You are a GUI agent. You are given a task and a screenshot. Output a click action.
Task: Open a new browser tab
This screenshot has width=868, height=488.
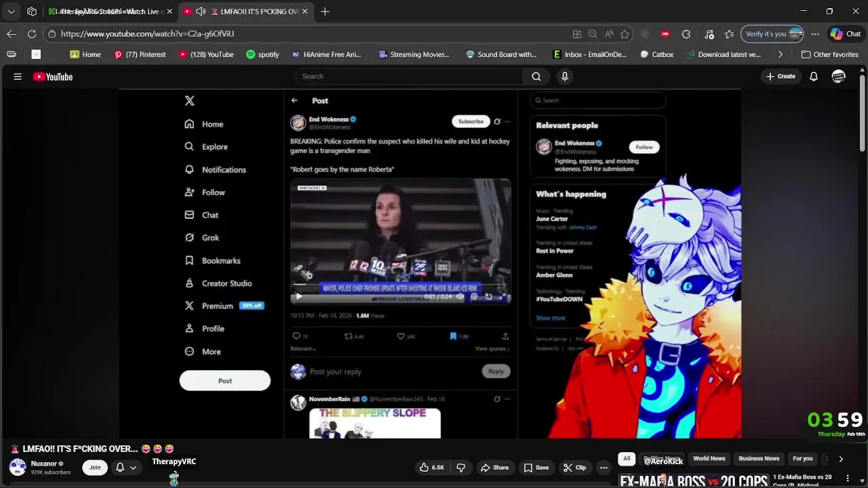[325, 12]
